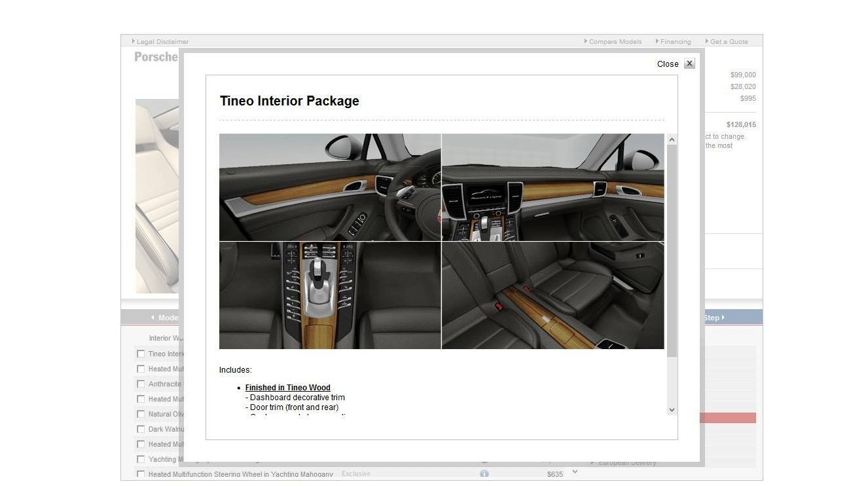Click 'Finished in Tineo Wood' underlined heading
The height and width of the screenshot is (486, 868).
click(288, 388)
